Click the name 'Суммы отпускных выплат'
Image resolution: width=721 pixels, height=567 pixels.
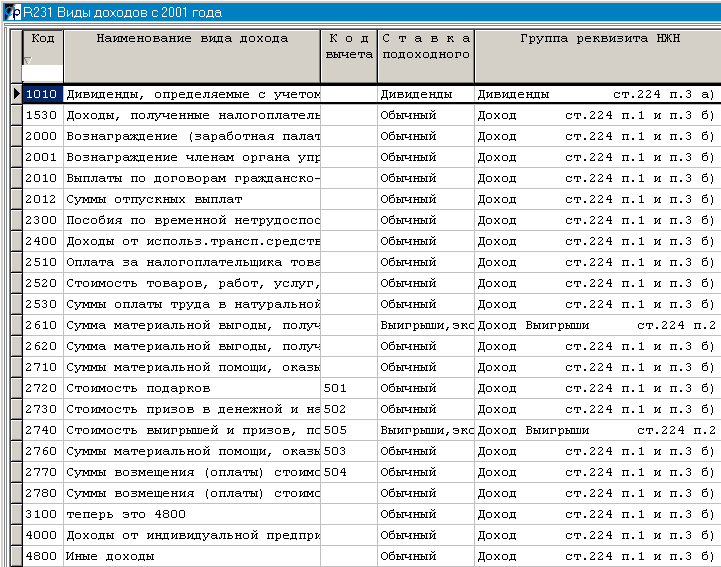[x=154, y=200]
